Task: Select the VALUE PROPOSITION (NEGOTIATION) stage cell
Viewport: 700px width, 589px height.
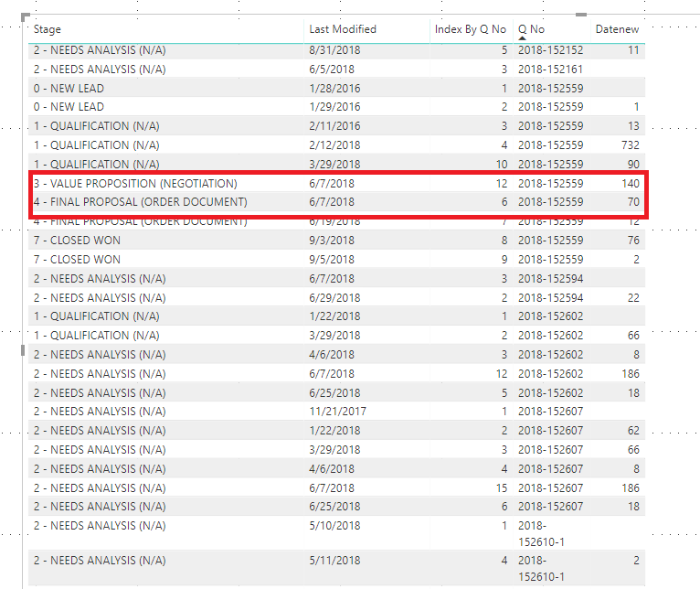Action: (x=135, y=184)
